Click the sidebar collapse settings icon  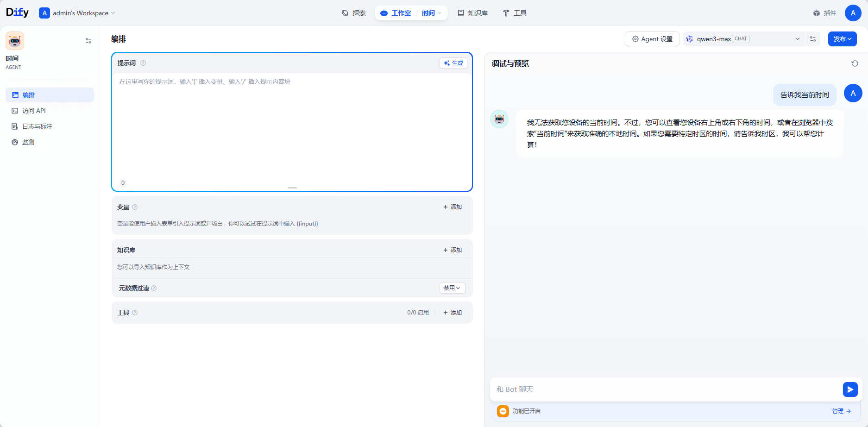coord(88,41)
